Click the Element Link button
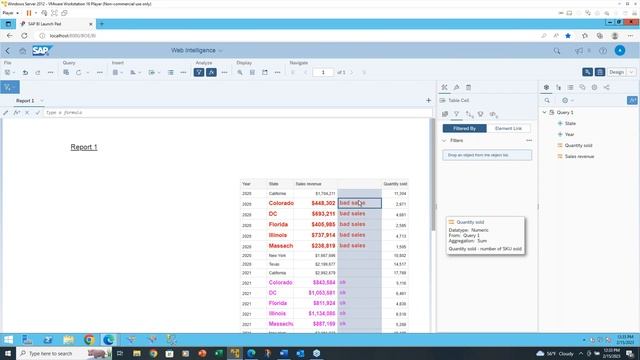Viewport: 640px width, 360px height. [x=509, y=128]
